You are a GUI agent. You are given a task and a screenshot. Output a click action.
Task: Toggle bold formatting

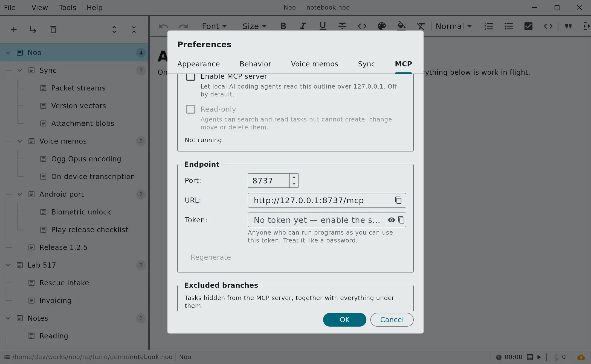pyautogui.click(x=283, y=26)
